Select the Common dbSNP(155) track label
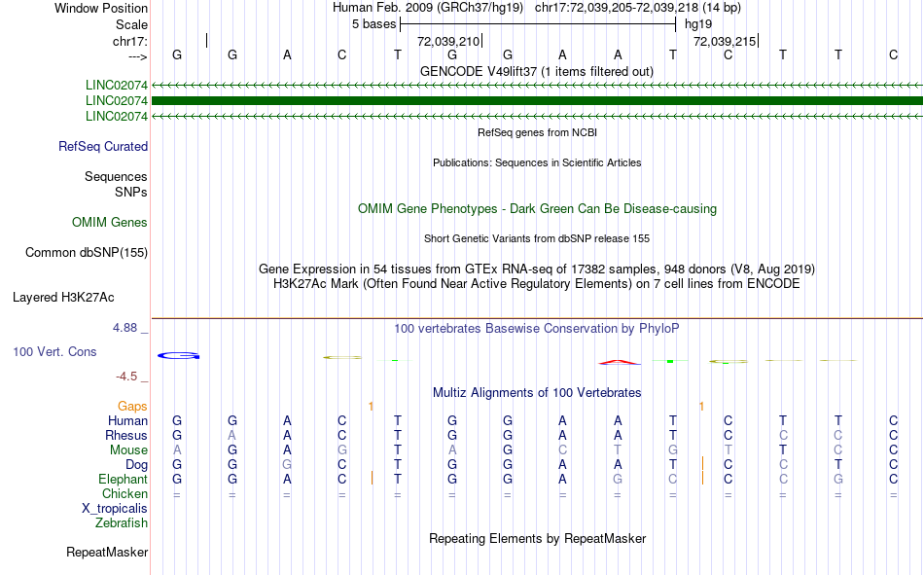The width and height of the screenshot is (924, 575). [x=86, y=252]
